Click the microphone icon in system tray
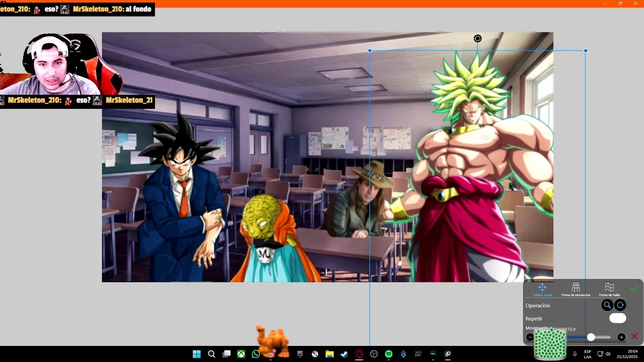The image size is (644, 362). click(x=575, y=354)
